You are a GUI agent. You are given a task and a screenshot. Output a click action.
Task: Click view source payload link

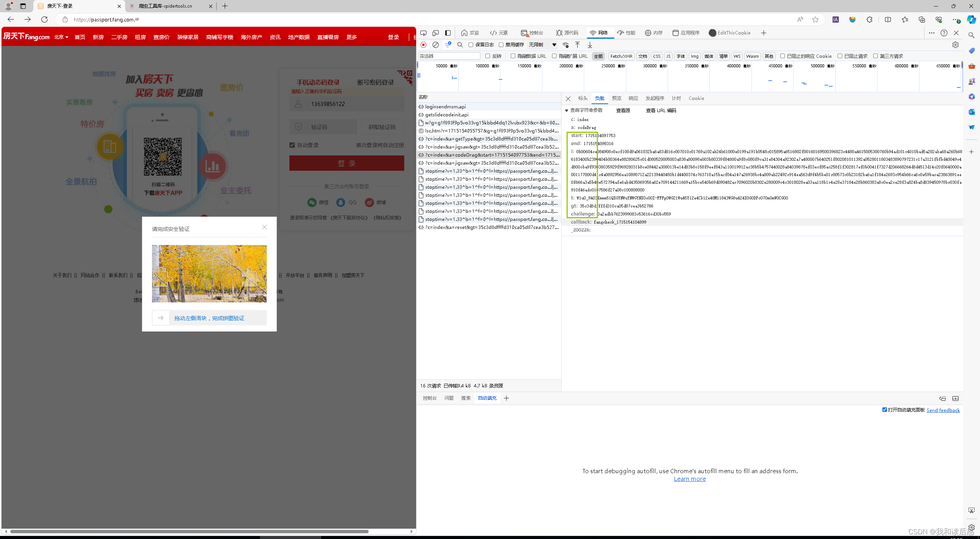click(x=623, y=110)
